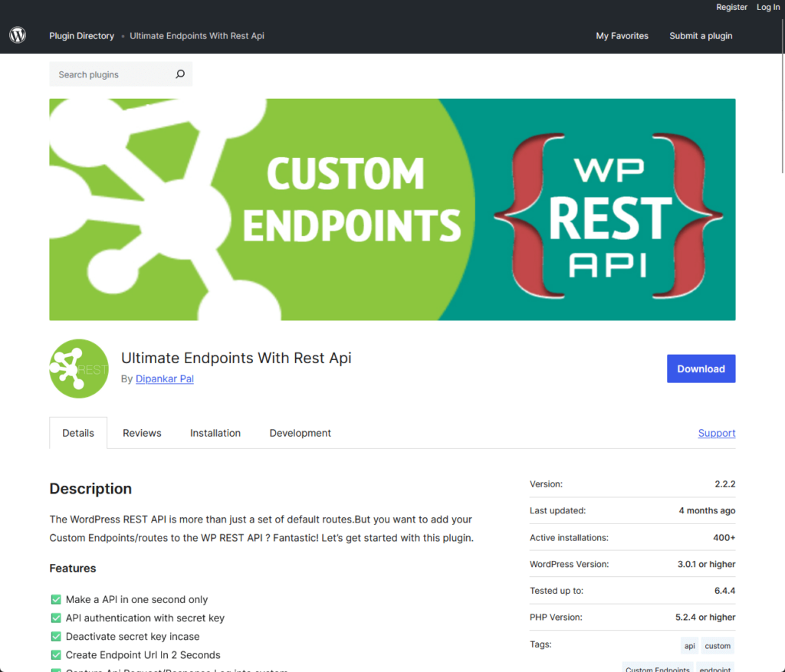
Task: Go to Submit a plugin
Action: click(x=701, y=35)
